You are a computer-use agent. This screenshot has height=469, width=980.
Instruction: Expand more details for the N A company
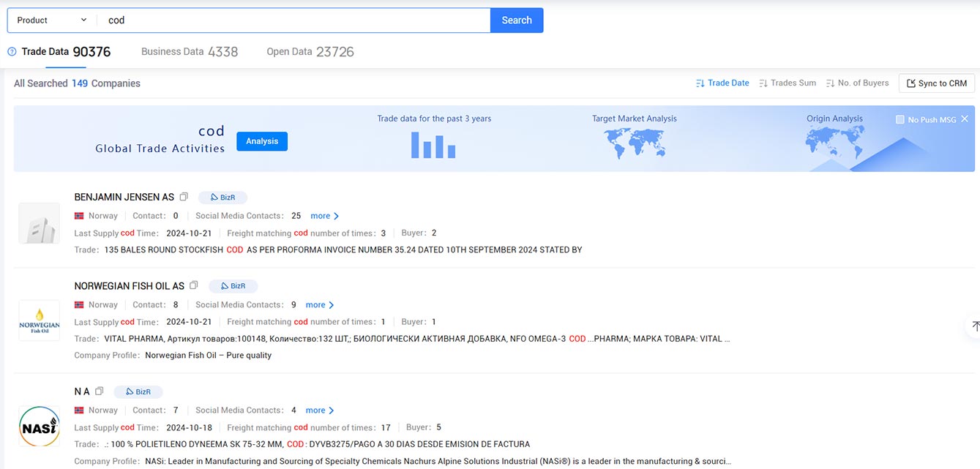320,410
